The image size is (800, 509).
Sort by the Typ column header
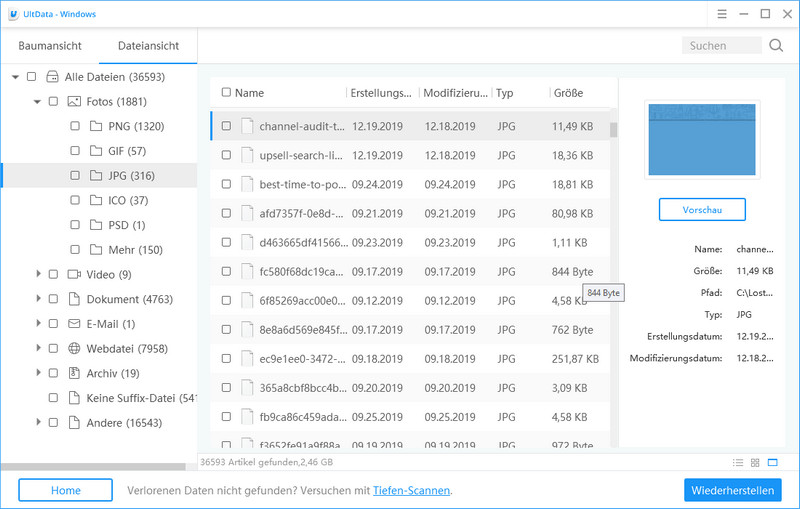coord(505,93)
